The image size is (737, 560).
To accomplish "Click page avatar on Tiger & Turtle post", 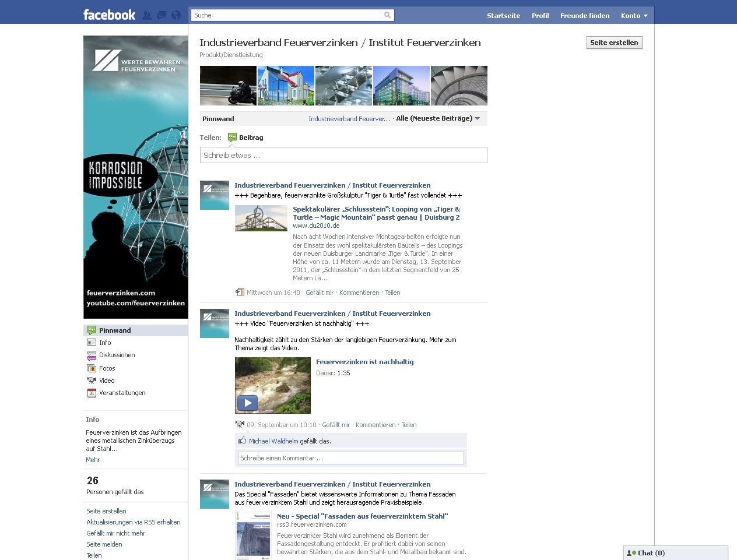I will pyautogui.click(x=215, y=195).
